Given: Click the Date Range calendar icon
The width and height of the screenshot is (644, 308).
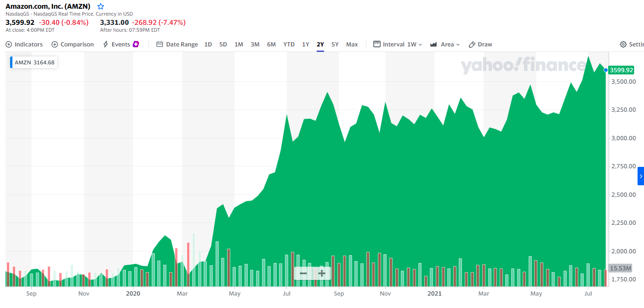Looking at the screenshot, I should pos(160,45).
